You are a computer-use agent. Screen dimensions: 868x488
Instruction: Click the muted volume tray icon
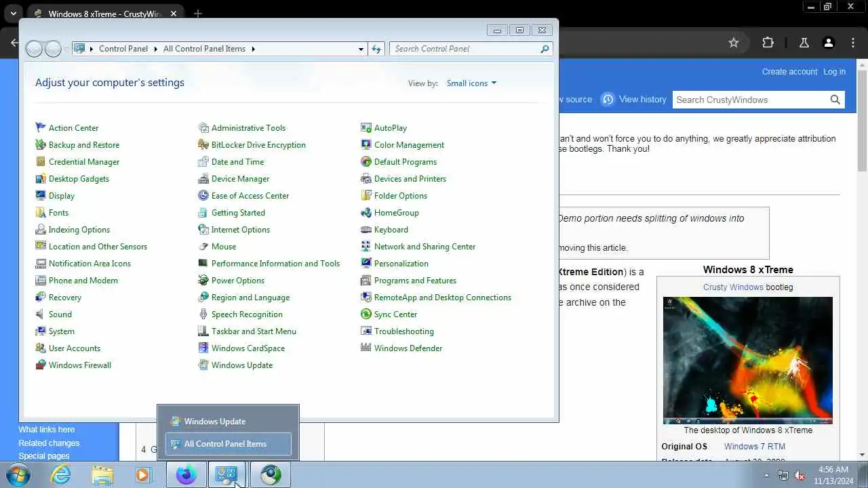(800, 475)
